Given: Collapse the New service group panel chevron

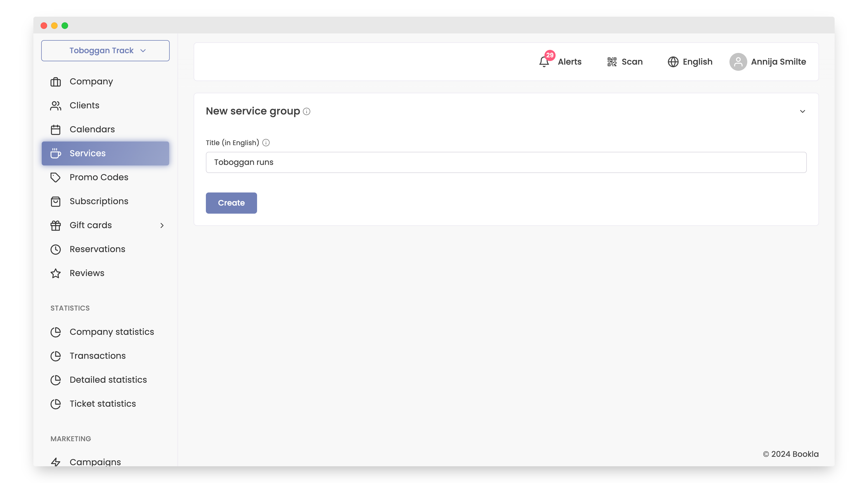Looking at the screenshot, I should 802,111.
